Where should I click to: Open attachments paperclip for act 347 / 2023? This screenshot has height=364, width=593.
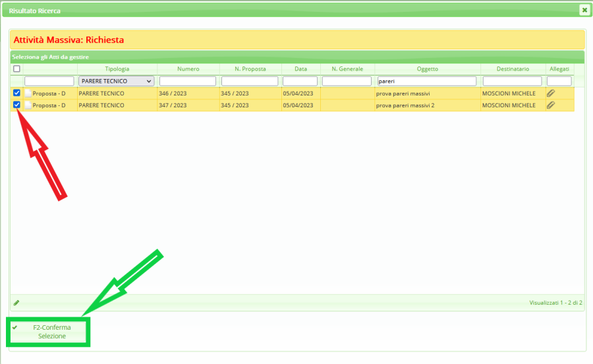click(x=551, y=105)
